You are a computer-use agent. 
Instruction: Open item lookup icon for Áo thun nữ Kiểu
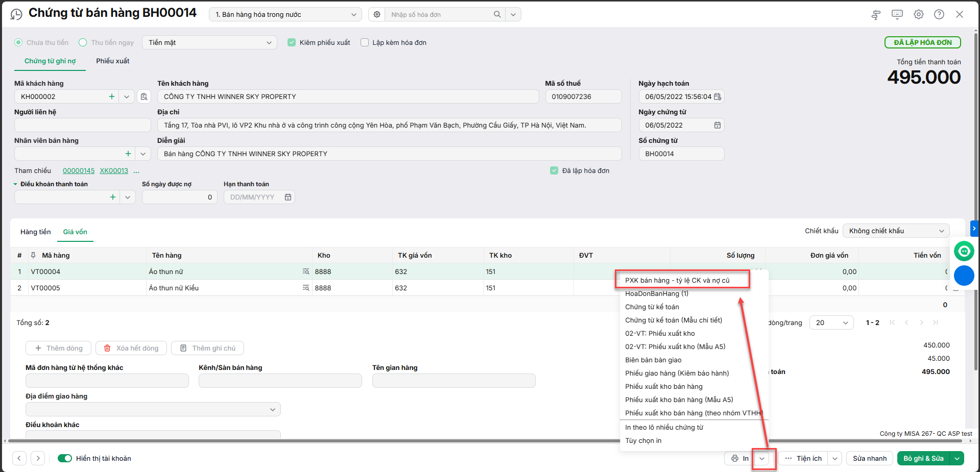coord(306,288)
